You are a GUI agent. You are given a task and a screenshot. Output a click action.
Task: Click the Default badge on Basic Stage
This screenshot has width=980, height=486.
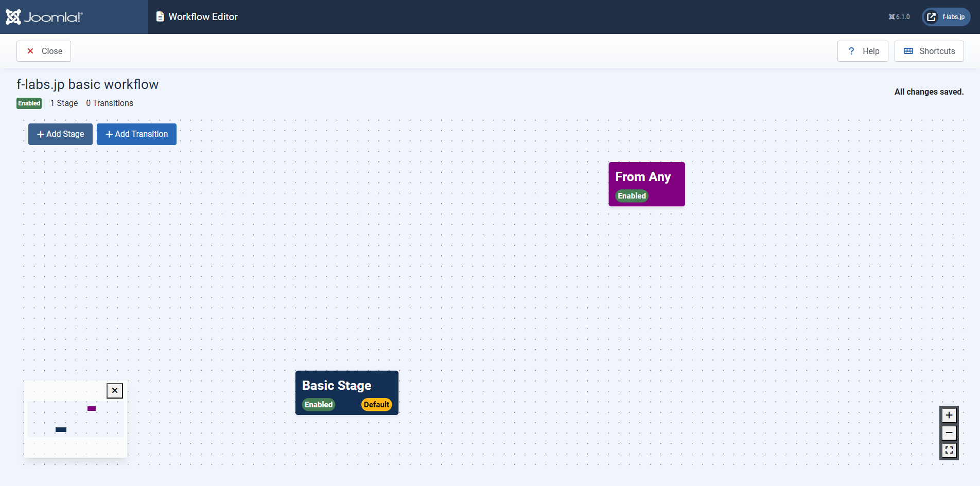pyautogui.click(x=376, y=405)
